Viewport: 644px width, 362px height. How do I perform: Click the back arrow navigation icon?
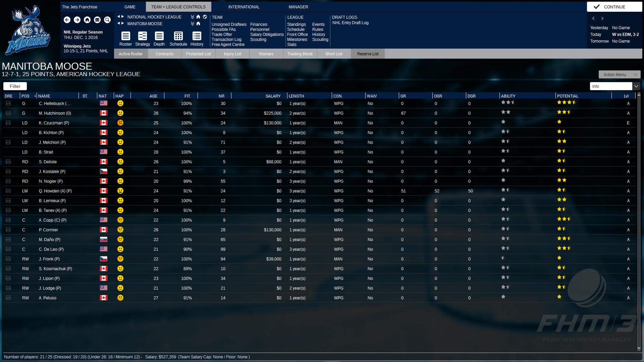[67, 20]
